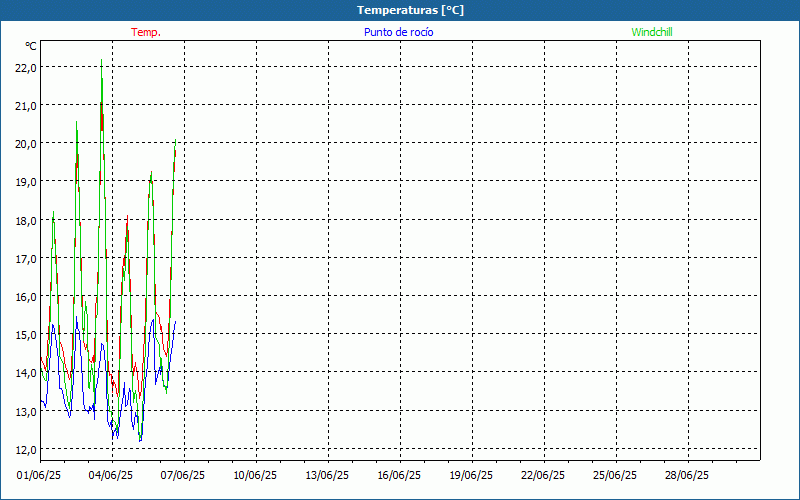Click the '01/06/25' date label
Screen dimensions: 800x500
pos(39,476)
